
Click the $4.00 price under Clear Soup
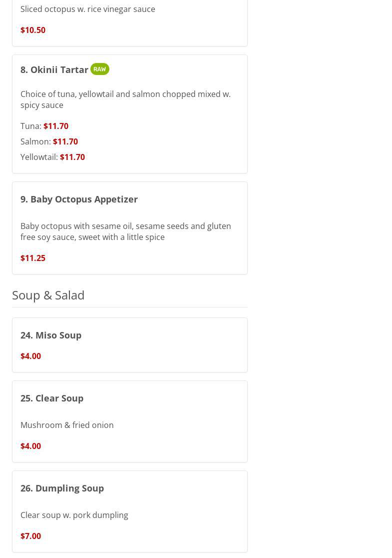(x=30, y=446)
